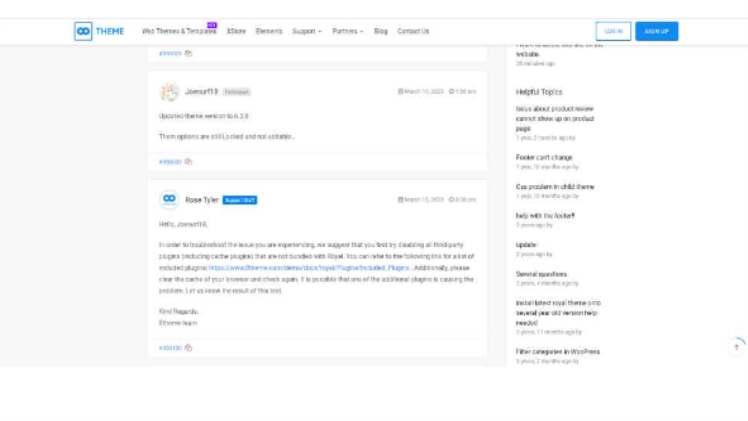Expand the Support dropdown menu
748x421 pixels.
(306, 31)
